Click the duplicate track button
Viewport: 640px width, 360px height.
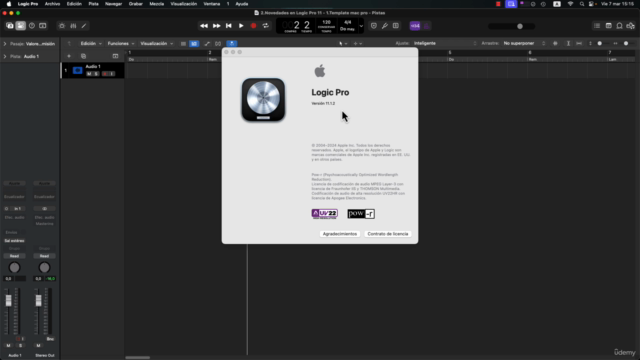[83, 56]
